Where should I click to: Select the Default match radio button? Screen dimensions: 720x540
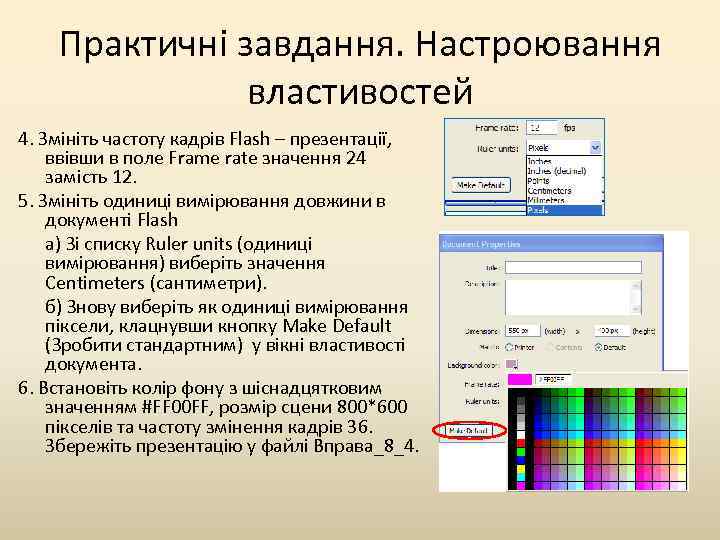tap(598, 347)
